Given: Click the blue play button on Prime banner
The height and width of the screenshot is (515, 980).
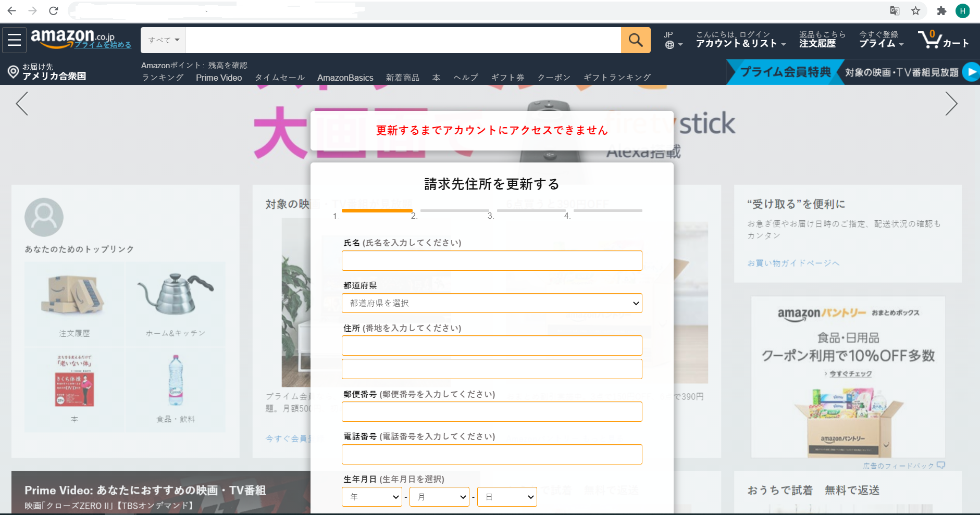Looking at the screenshot, I should [971, 72].
